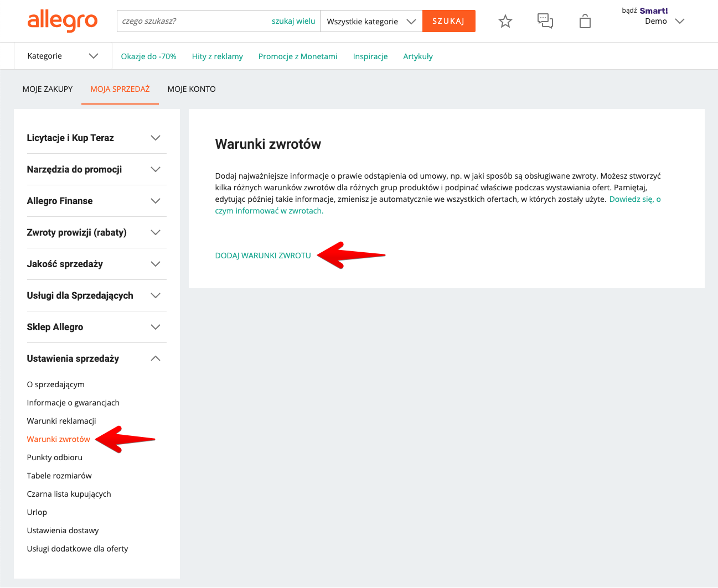Collapse 'Ustawienia sprzedaży' section
Screen dimensions: 718x588
point(96,358)
